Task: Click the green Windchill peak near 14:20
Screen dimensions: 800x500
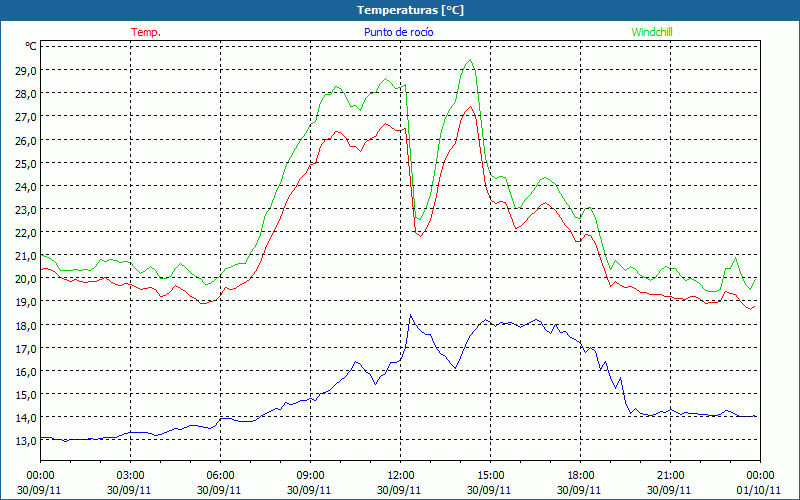Action: 470,60
